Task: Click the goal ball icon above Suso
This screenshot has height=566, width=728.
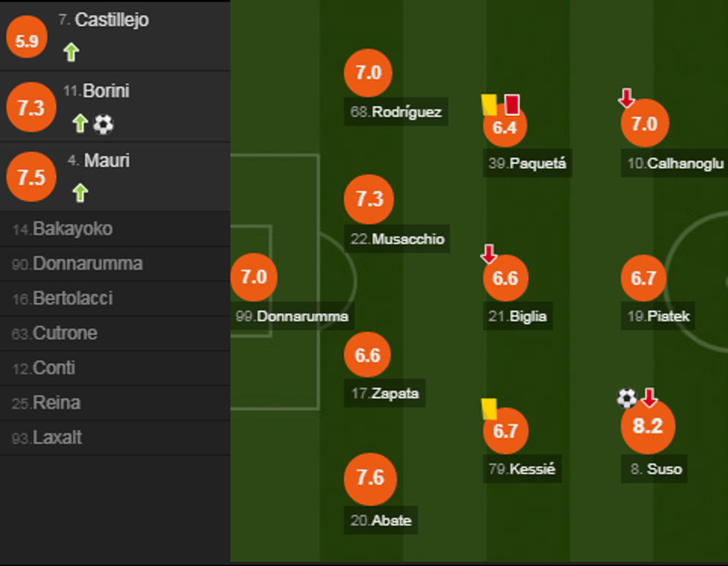Action: click(x=627, y=399)
